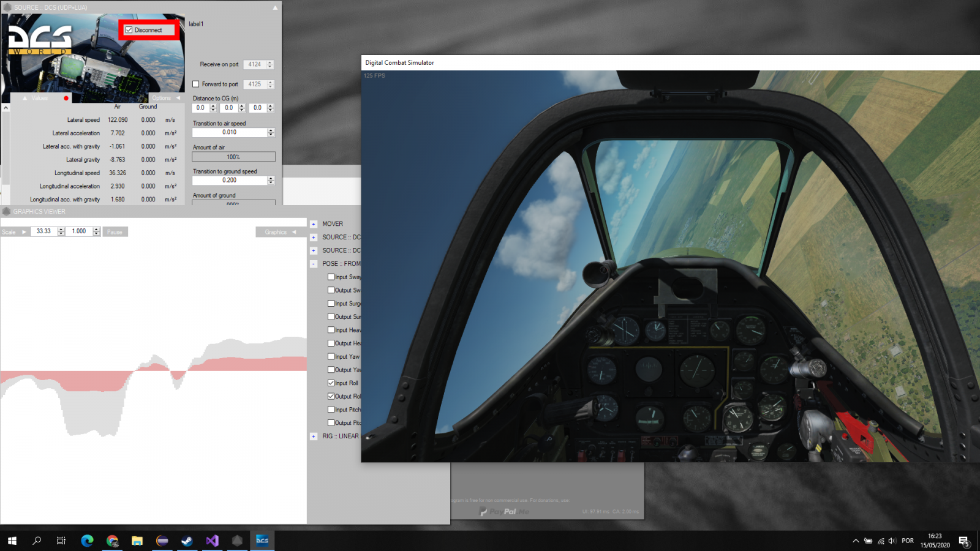The width and height of the screenshot is (980, 551).
Task: Click the Transition to air speed field
Action: pos(230,132)
